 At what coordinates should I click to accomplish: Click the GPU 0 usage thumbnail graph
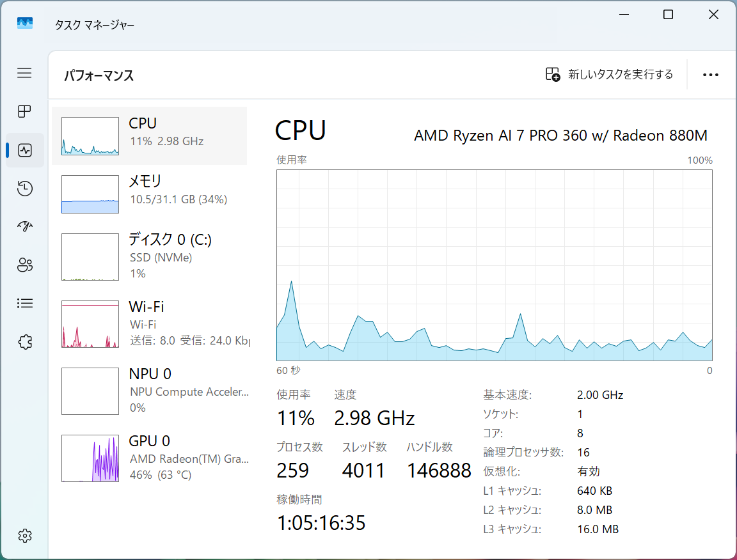[x=90, y=458]
